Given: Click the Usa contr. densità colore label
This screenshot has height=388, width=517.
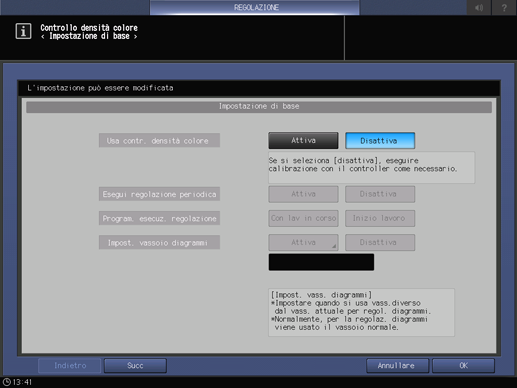Looking at the screenshot, I should pyautogui.click(x=159, y=140).
